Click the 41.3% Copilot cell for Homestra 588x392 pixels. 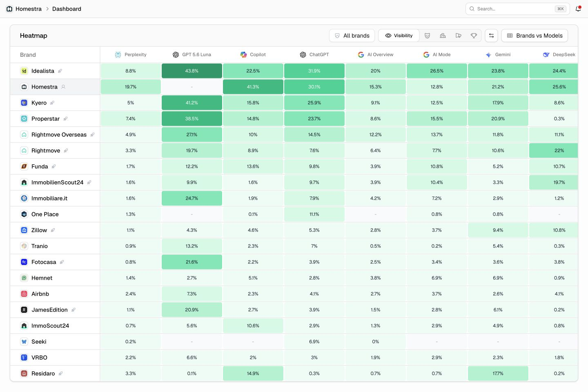[x=253, y=87]
